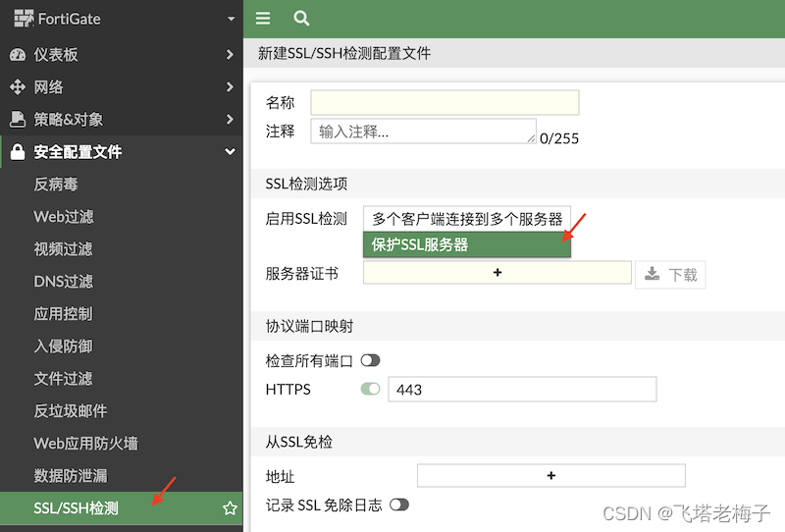Select 保护SSL服务器 option
Image resolution: width=785 pixels, height=532 pixels.
tap(467, 244)
